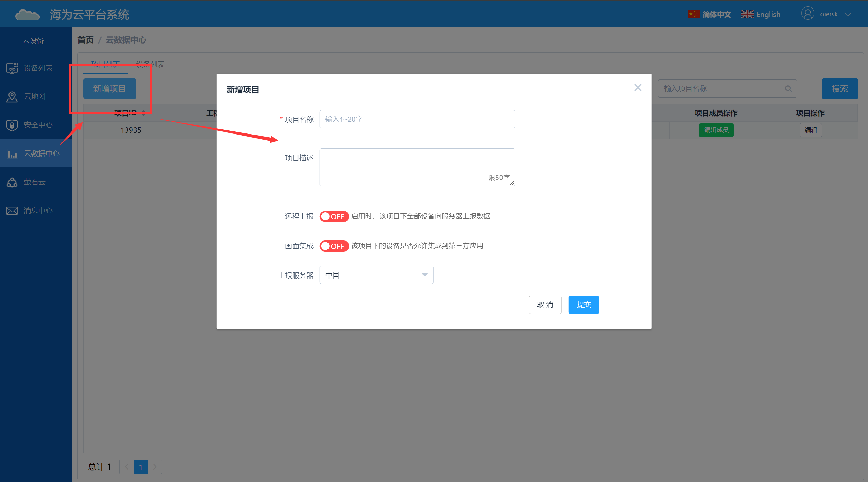Click the 提交 button
The height and width of the screenshot is (482, 868).
pyautogui.click(x=584, y=304)
